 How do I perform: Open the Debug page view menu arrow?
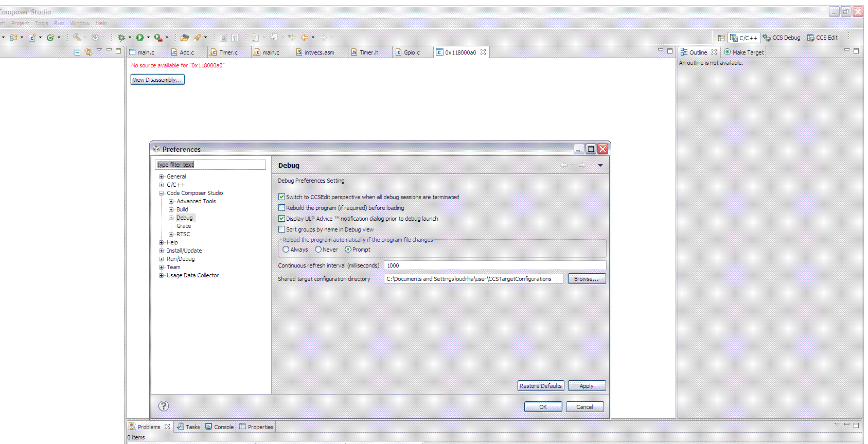coord(600,165)
